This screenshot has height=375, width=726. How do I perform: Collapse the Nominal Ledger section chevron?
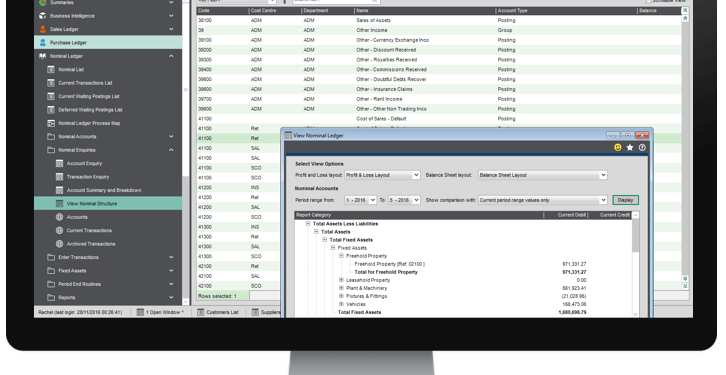pos(171,56)
